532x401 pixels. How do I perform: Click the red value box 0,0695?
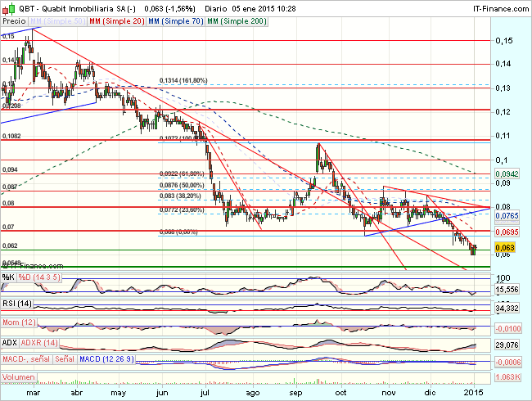(x=507, y=232)
